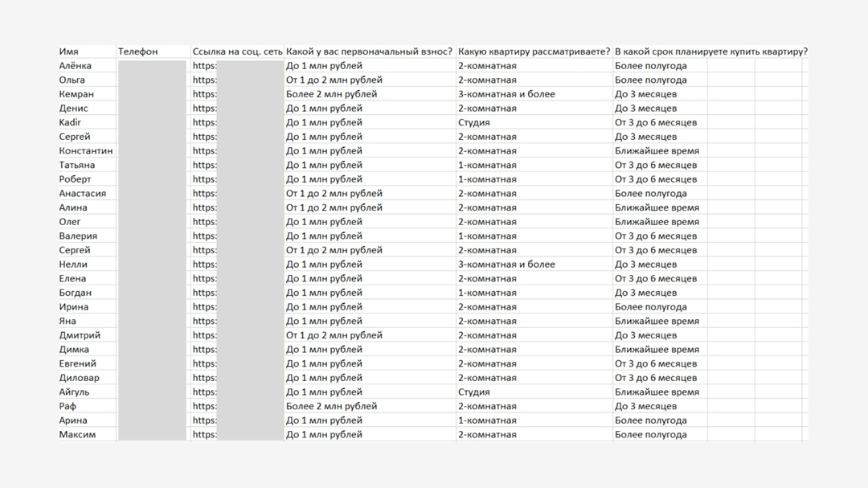Select Айгуль's "Студия" apartment cell
The image size is (868, 488).
click(x=474, y=392)
